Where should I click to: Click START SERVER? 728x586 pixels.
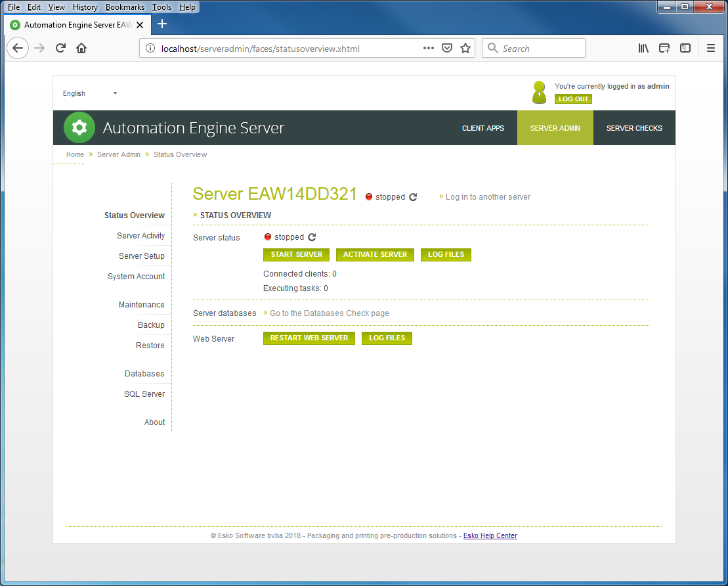(296, 254)
